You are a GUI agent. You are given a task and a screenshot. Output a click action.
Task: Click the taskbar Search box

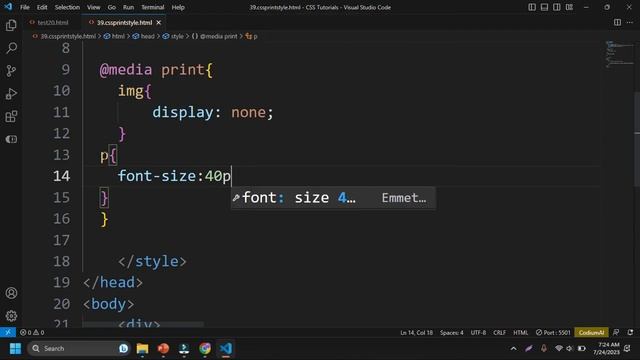point(79,349)
